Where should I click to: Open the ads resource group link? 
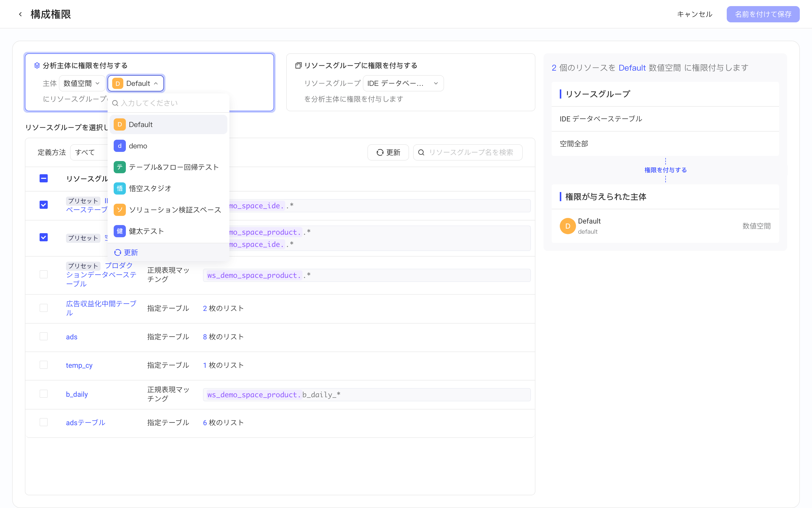(72, 337)
